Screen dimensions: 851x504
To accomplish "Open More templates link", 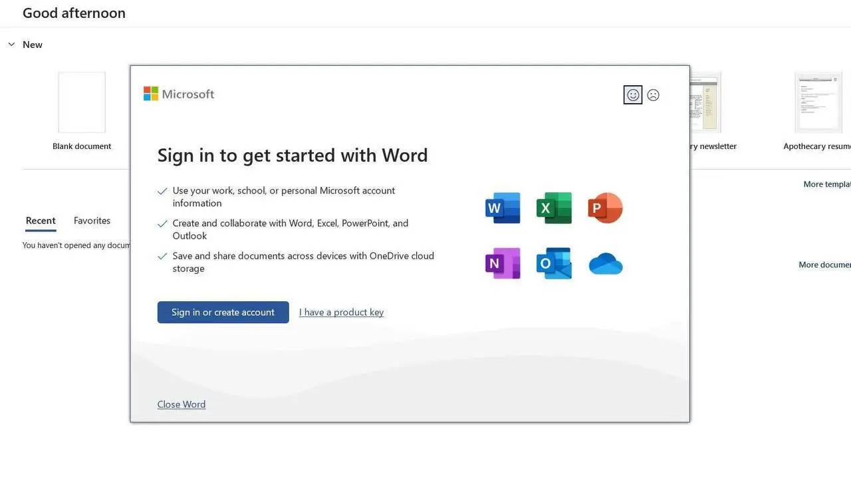I will pyautogui.click(x=827, y=184).
